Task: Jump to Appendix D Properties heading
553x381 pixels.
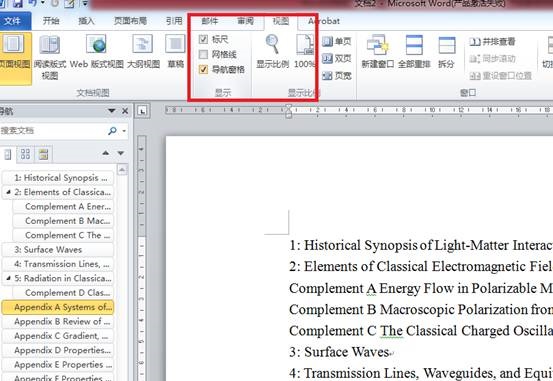Action: (x=58, y=350)
